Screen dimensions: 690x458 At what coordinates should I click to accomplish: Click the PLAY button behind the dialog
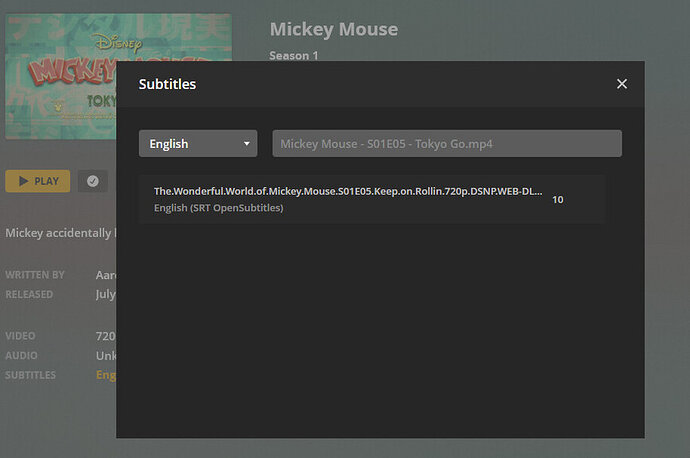(x=38, y=181)
